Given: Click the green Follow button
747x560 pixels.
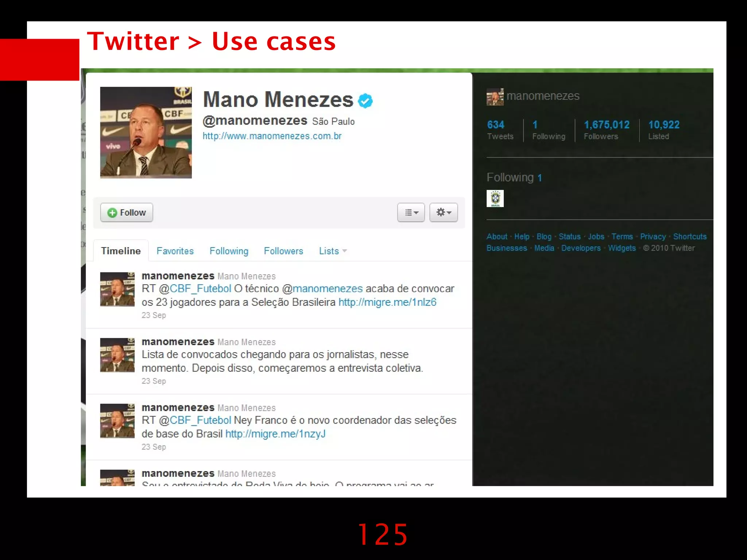Looking at the screenshot, I should [x=127, y=213].
